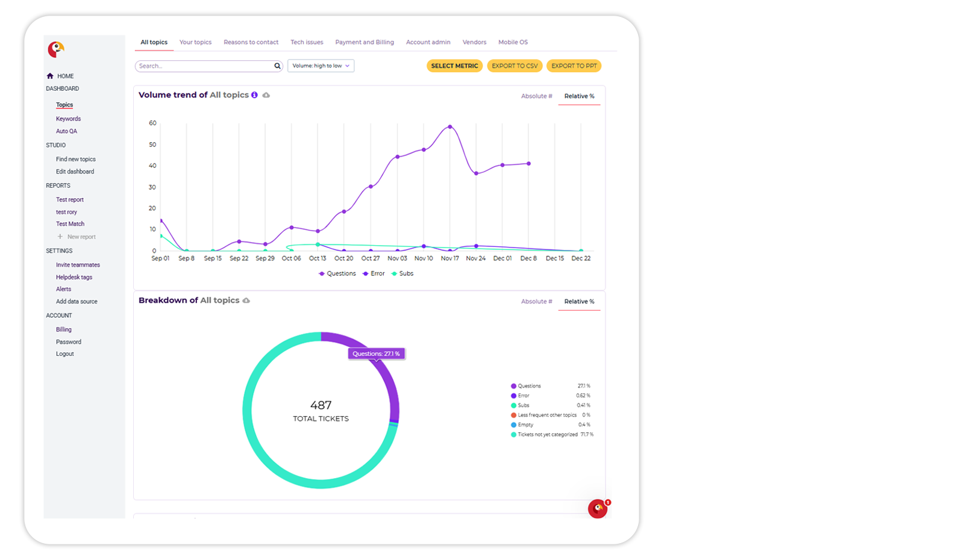The height and width of the screenshot is (560, 964).
Task: Open the Select Metric menu
Action: coord(454,66)
